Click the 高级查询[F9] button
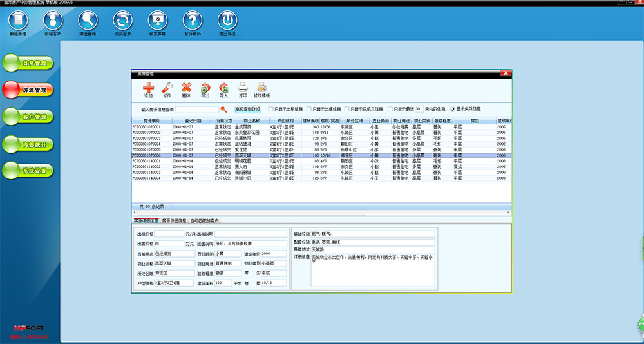The width and height of the screenshot is (644, 344). [247, 110]
